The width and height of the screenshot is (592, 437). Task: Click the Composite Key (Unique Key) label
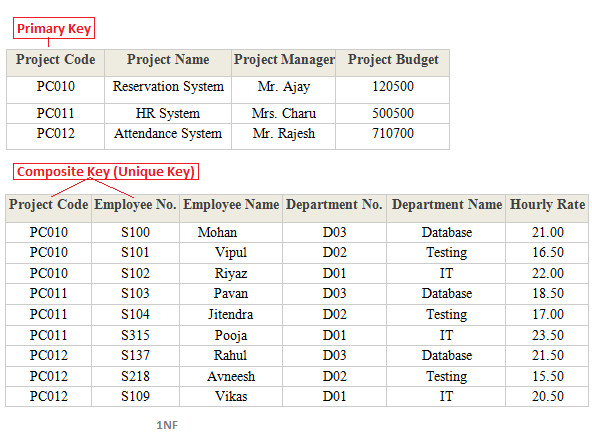tap(106, 171)
